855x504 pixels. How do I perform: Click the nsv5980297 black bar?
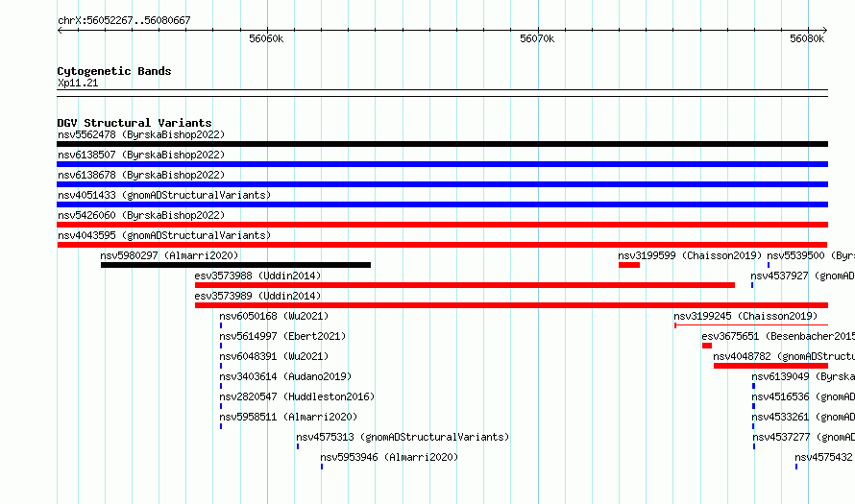(235, 265)
